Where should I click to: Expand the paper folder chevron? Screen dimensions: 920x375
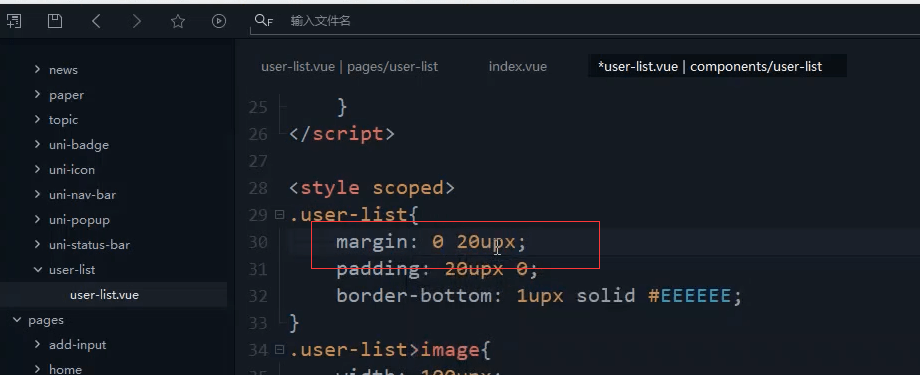coord(38,94)
